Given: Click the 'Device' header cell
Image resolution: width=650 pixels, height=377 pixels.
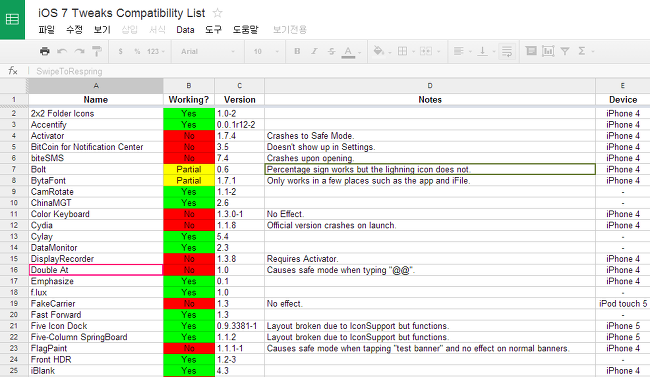Looking at the screenshot, I should (623, 100).
